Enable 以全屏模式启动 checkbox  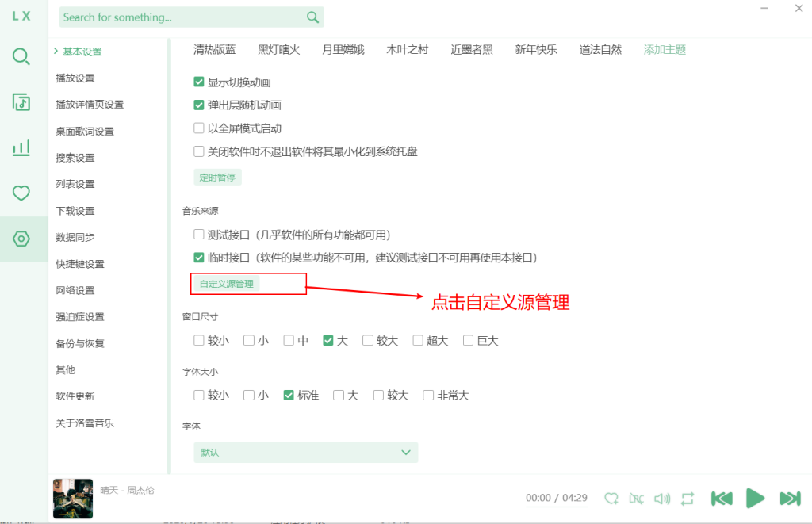(x=199, y=127)
